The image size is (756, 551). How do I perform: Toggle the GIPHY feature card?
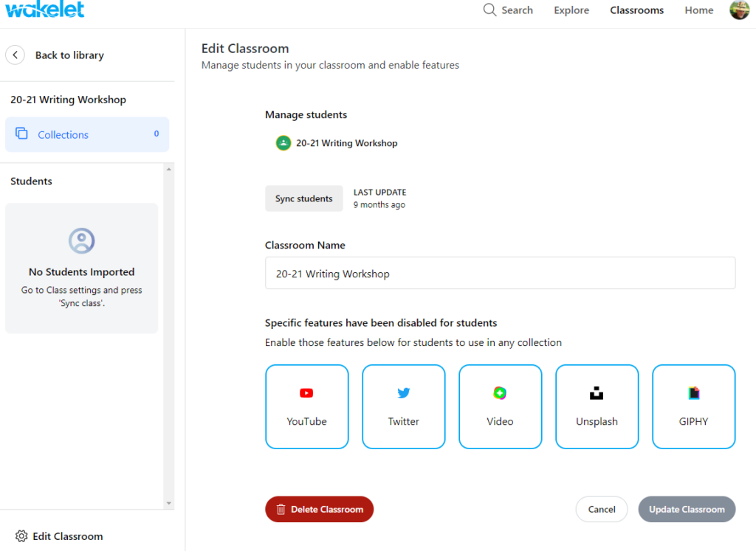pos(693,406)
